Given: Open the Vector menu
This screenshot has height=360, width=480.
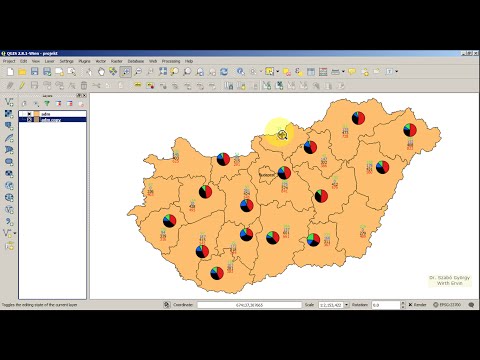Looking at the screenshot, I should (101, 61).
